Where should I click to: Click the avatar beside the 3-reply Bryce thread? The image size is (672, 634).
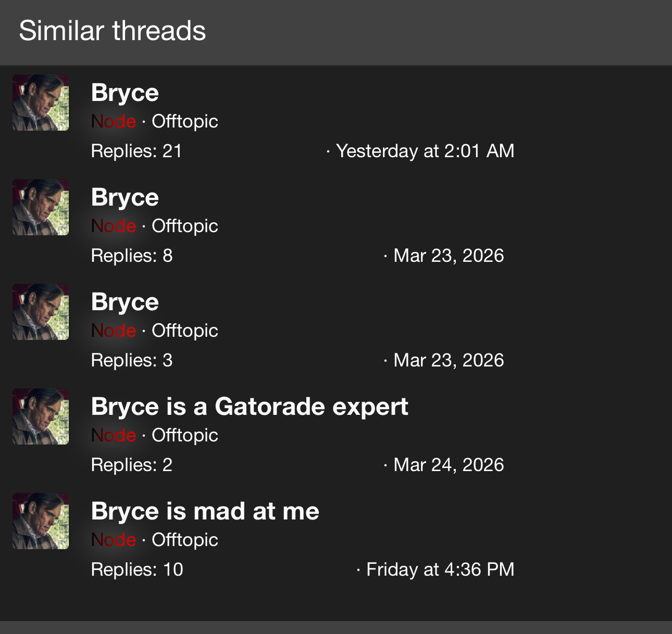(x=41, y=312)
